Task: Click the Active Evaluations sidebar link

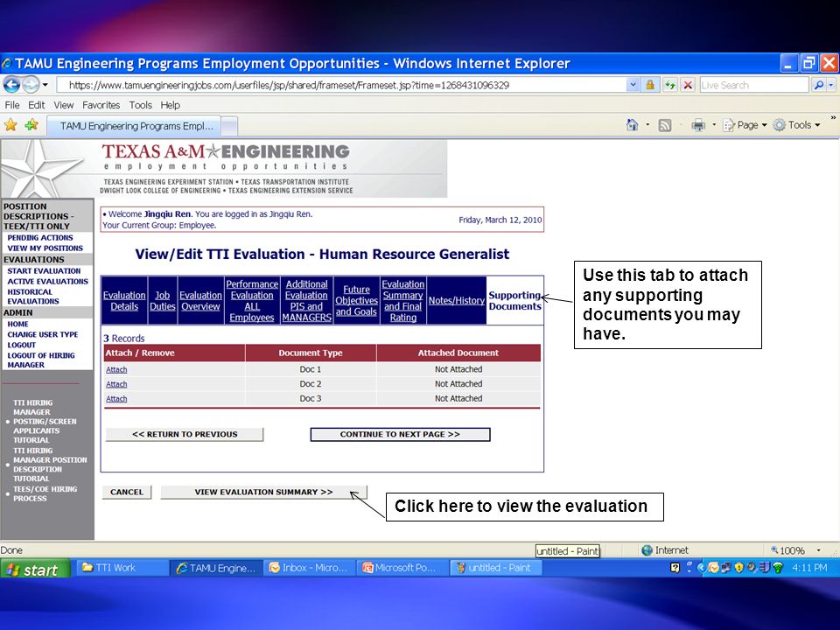Action: (x=47, y=281)
